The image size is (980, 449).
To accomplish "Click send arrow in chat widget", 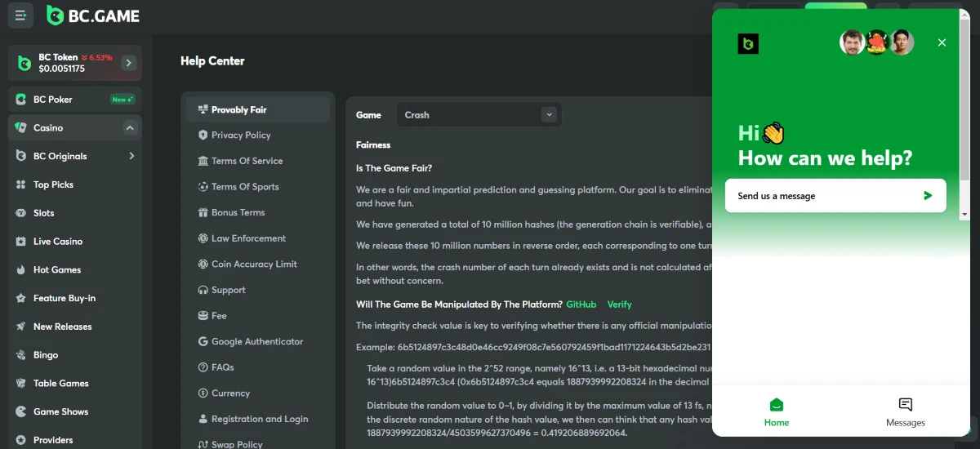I will tap(928, 196).
